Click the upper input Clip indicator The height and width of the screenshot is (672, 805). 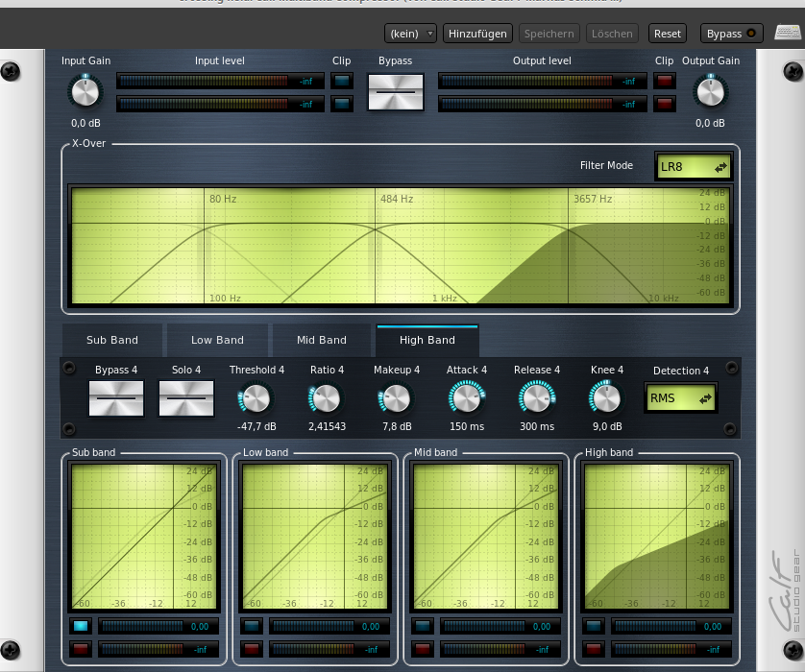click(341, 81)
